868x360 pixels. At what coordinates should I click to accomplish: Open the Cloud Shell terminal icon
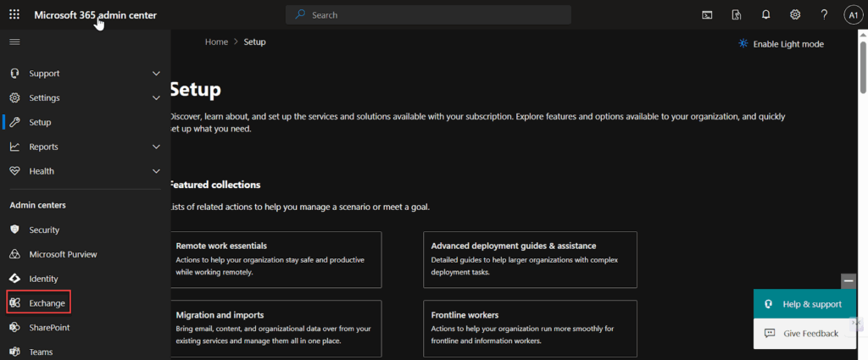[707, 14]
